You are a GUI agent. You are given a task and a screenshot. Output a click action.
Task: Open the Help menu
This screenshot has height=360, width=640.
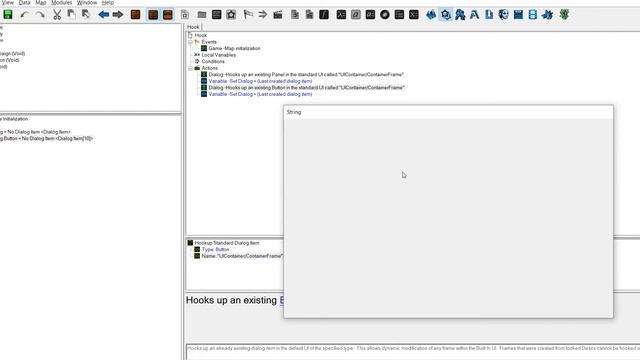click(108, 2)
